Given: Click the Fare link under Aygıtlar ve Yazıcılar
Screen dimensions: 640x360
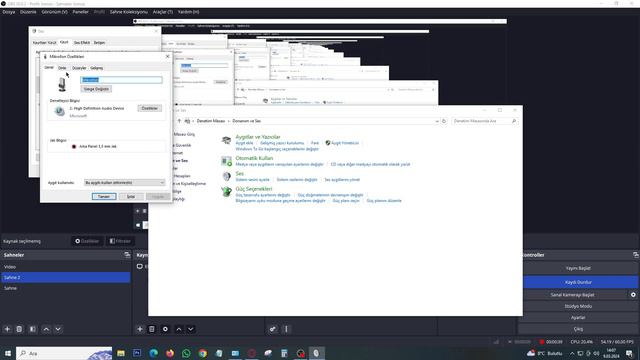Looking at the screenshot, I should point(315,143).
